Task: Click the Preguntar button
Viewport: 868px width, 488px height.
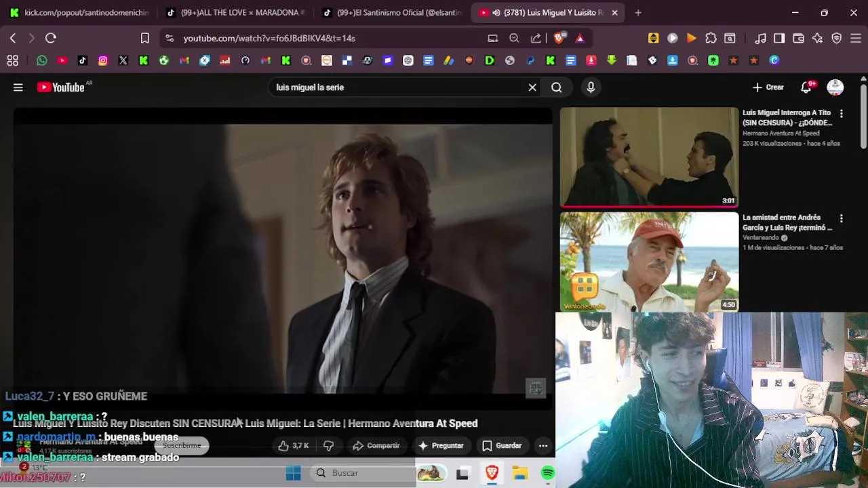Action: point(441,445)
